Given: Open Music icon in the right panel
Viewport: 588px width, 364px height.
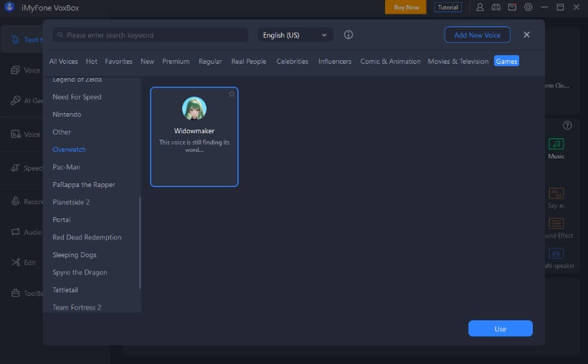Looking at the screenshot, I should pos(556,144).
